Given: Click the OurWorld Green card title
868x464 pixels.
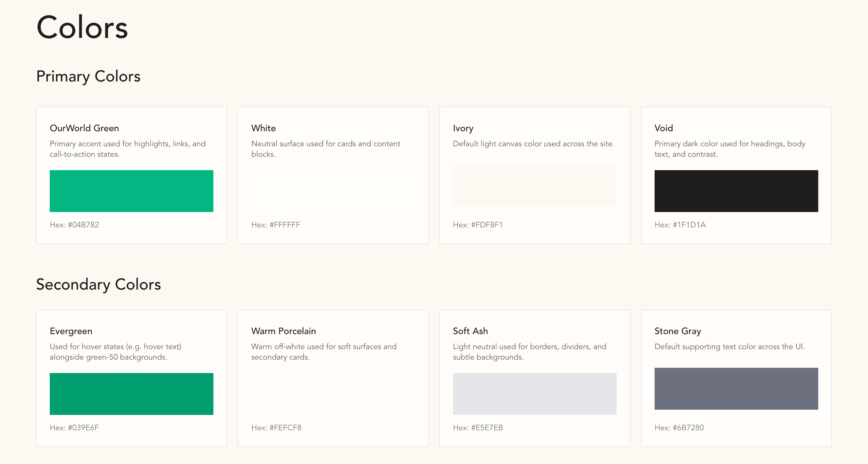Looking at the screenshot, I should pos(84,128).
